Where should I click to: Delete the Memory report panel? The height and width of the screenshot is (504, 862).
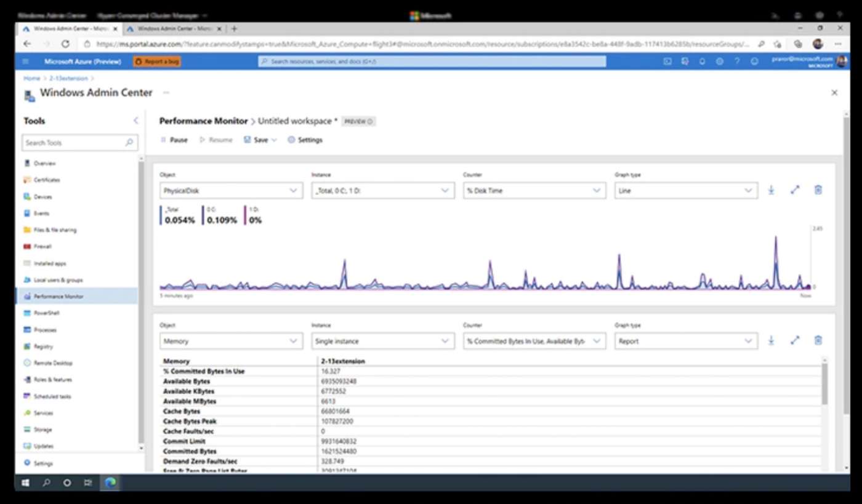818,341
